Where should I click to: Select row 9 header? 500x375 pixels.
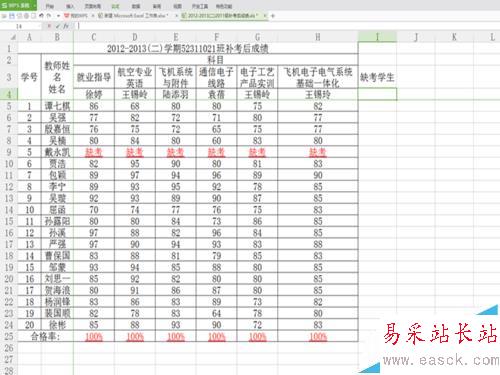coord(9,152)
